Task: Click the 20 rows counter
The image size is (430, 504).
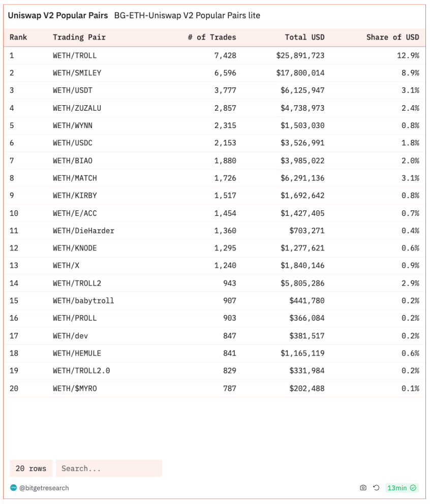Action: point(31,468)
